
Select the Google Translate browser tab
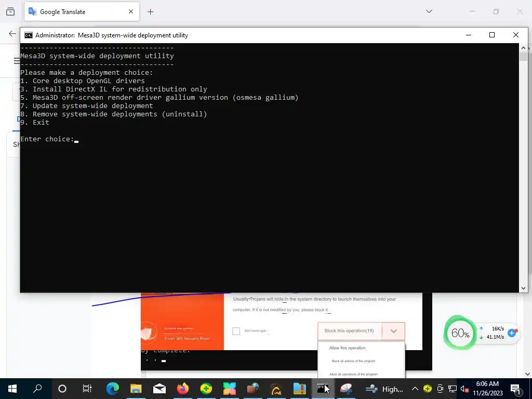click(82, 12)
